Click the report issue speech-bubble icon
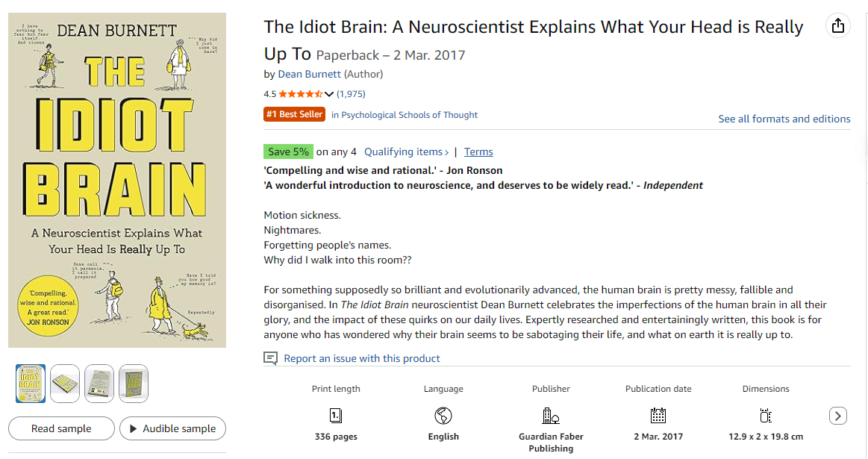Image resolution: width=868 pixels, height=459 pixels. pyautogui.click(x=271, y=358)
